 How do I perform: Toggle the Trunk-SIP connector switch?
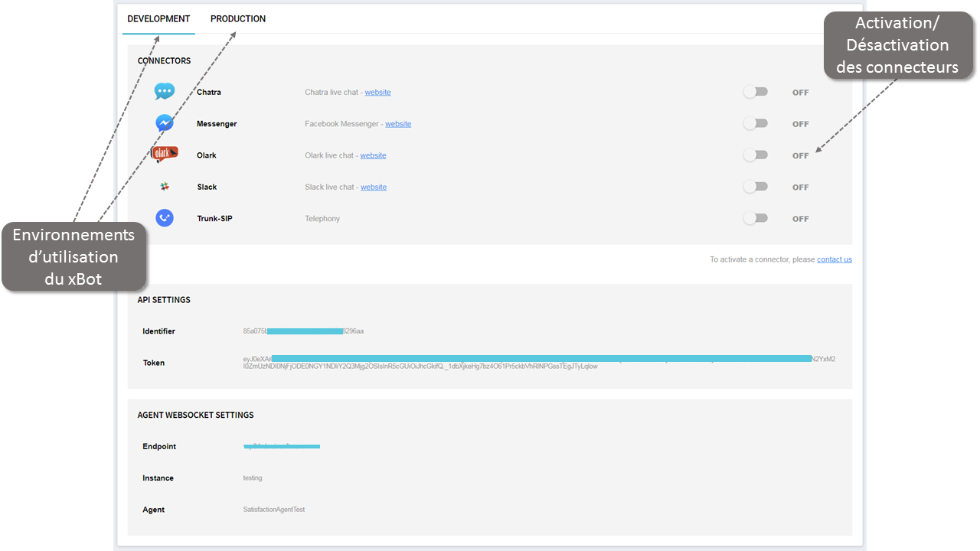pyautogui.click(x=755, y=218)
